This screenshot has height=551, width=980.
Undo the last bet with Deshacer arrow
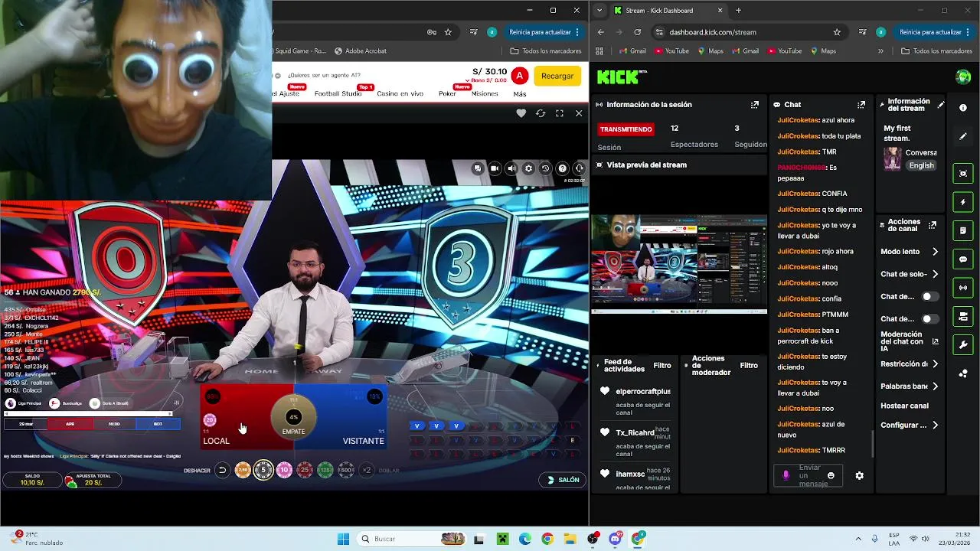pos(222,470)
